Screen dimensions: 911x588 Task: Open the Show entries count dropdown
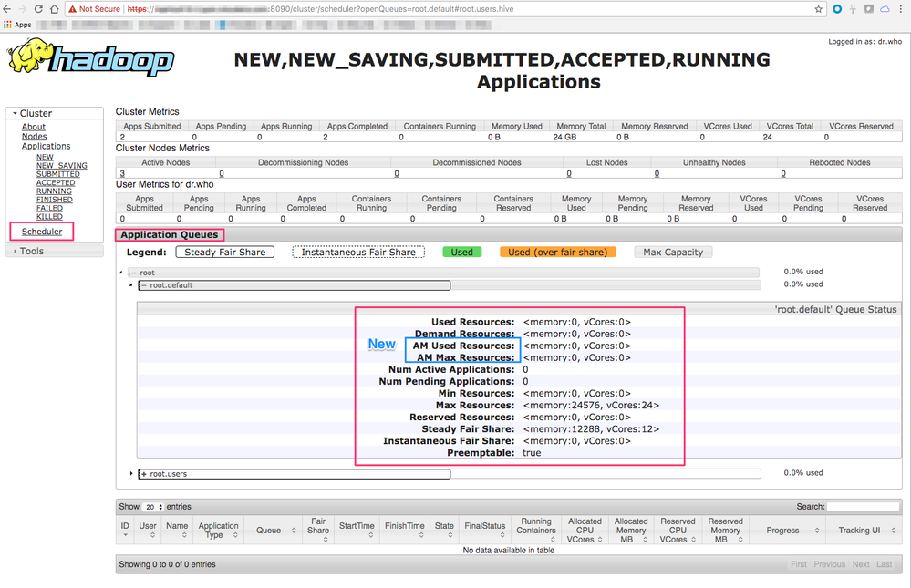(x=151, y=507)
